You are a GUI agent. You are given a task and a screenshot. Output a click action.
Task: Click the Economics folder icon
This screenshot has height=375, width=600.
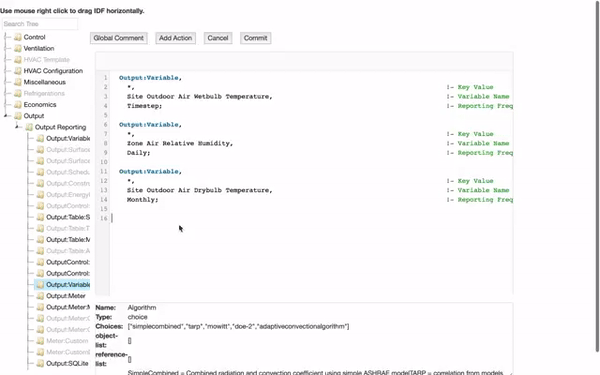pos(18,105)
